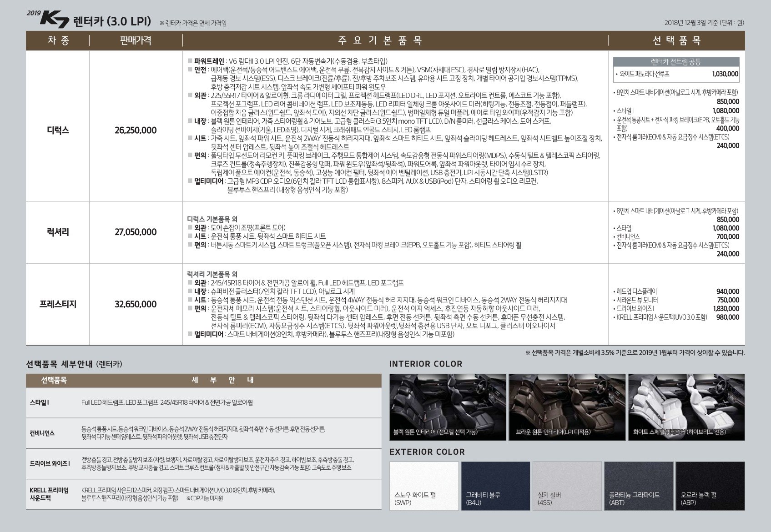Screen dimensions: 771x532
Task: Select the Snow White Pearl (SWP) color swatch
Action: click(424, 486)
